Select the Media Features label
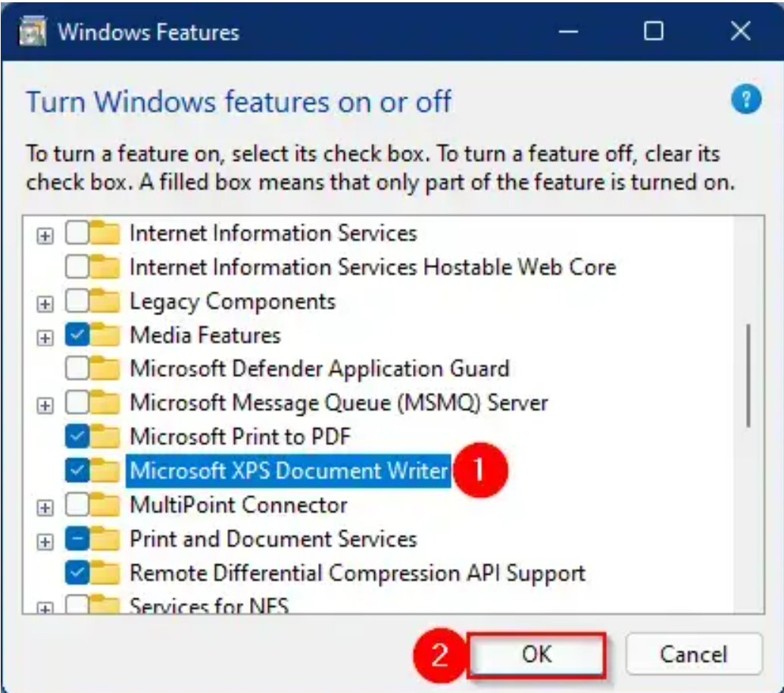The width and height of the screenshot is (784, 693). pyautogui.click(x=205, y=336)
